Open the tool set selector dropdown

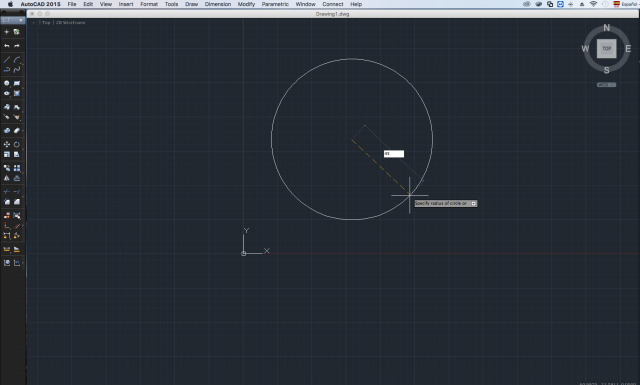[x=13, y=20]
